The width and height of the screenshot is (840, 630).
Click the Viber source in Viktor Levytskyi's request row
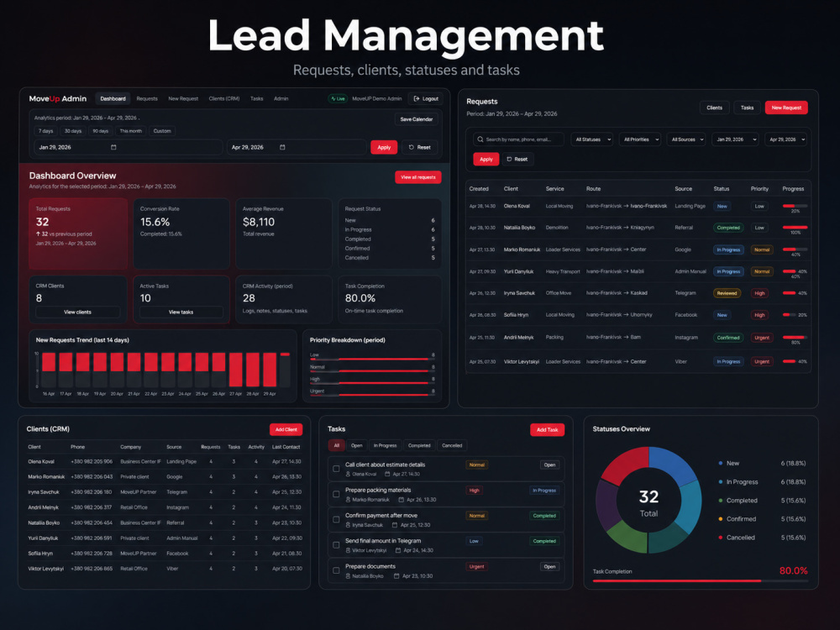681,361
